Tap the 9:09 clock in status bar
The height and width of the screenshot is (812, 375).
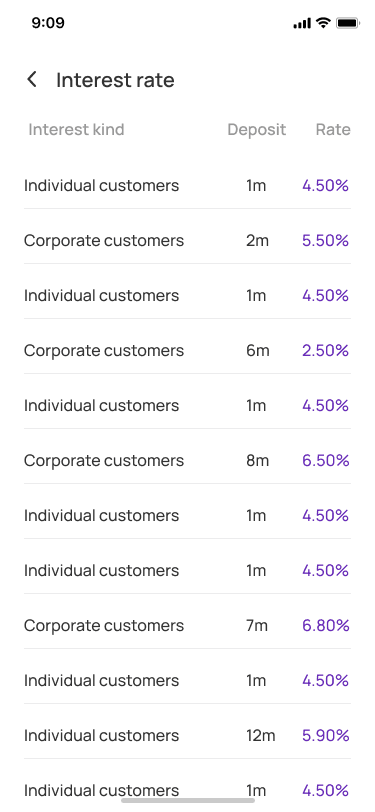point(48,23)
